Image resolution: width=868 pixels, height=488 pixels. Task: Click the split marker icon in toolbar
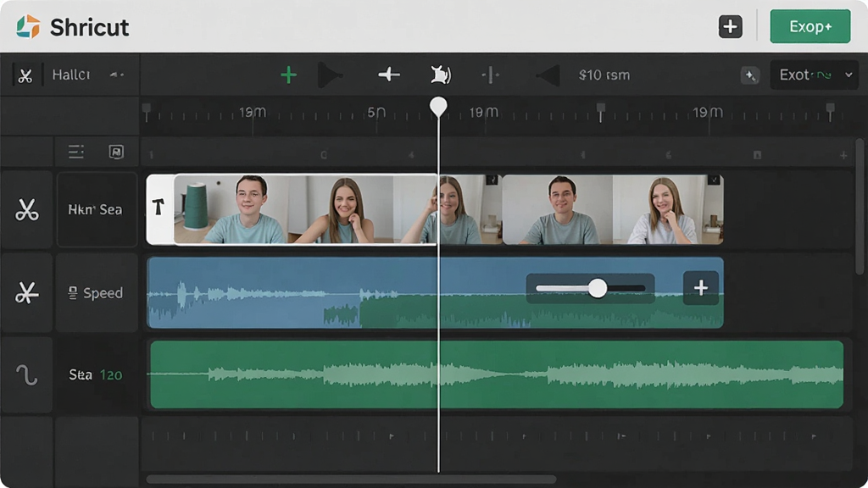[x=491, y=75]
